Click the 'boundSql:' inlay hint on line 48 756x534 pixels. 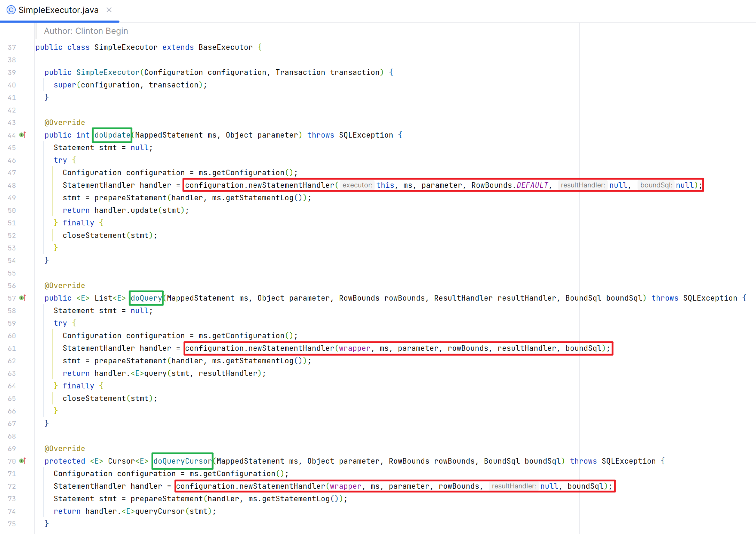pyautogui.click(x=656, y=185)
